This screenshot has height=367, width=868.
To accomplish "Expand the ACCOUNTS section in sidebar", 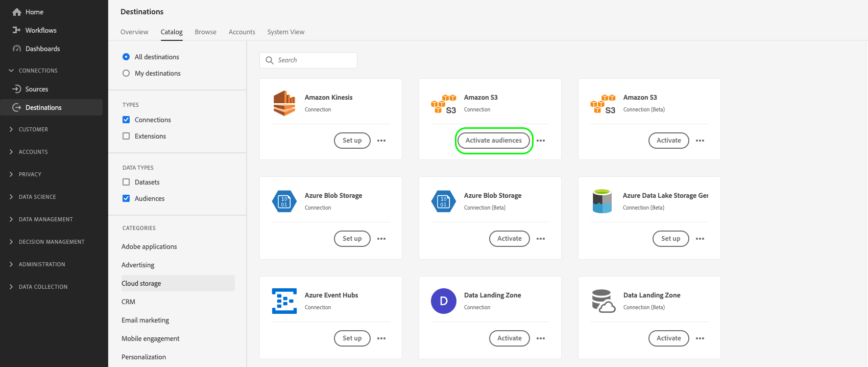I will click(28, 152).
